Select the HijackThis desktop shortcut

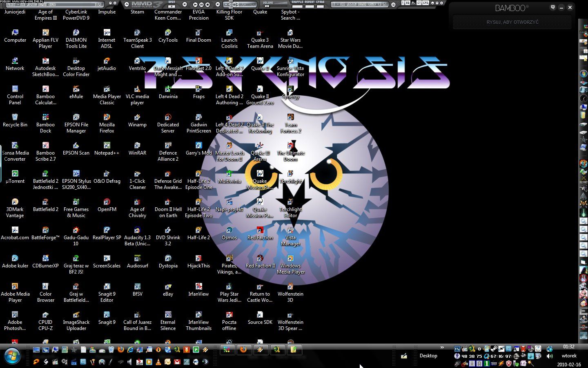point(198,262)
